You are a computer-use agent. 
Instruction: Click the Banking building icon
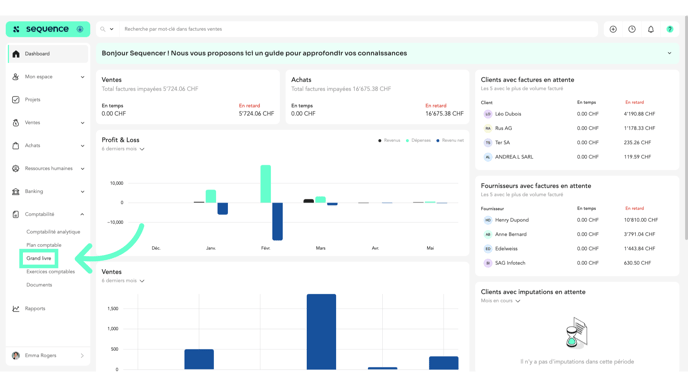(16, 191)
